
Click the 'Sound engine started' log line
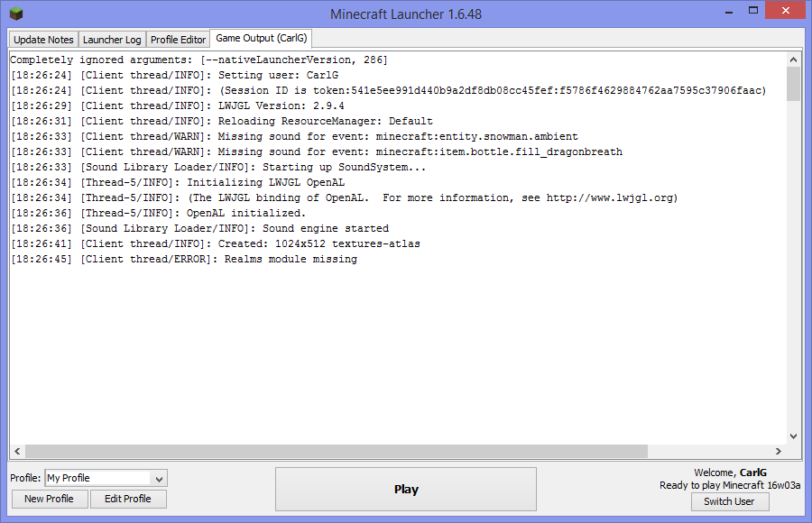tap(200, 228)
